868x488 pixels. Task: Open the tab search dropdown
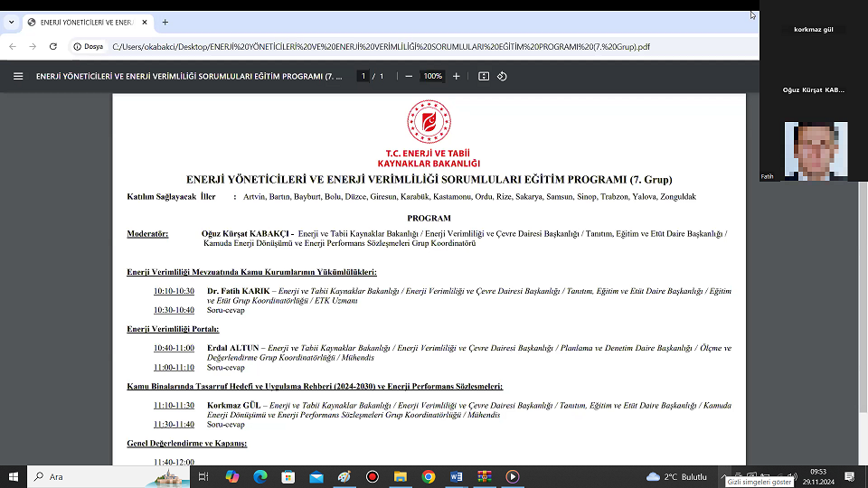point(11,22)
